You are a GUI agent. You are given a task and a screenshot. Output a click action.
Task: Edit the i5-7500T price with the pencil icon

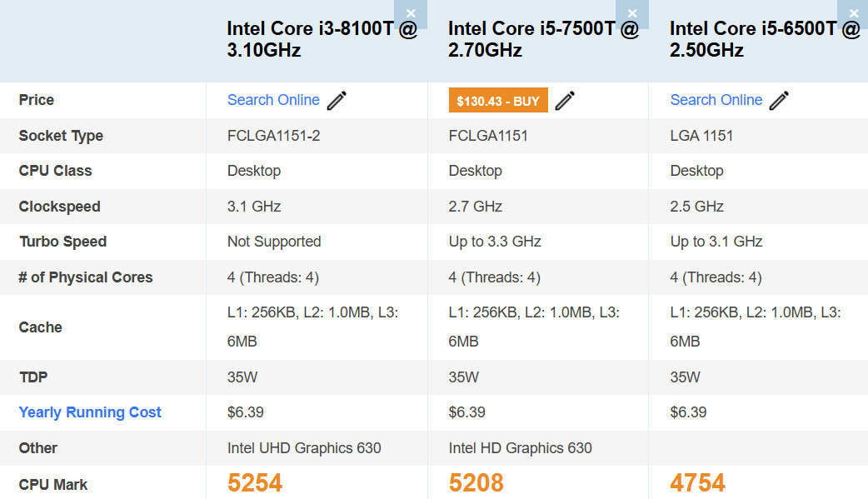[565, 101]
